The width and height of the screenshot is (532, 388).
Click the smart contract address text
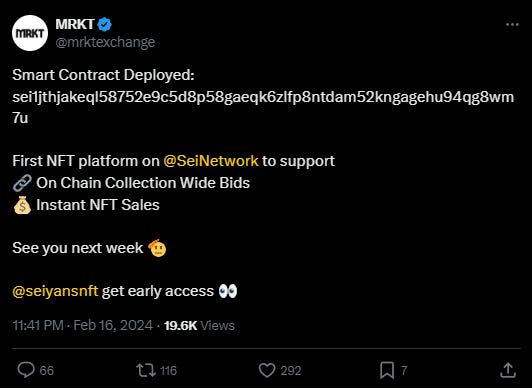pos(263,108)
